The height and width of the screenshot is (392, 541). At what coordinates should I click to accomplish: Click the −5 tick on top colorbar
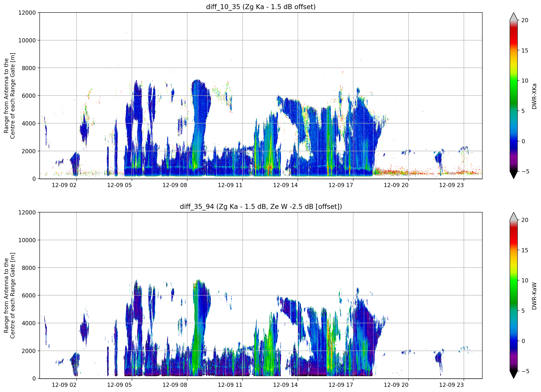525,171
